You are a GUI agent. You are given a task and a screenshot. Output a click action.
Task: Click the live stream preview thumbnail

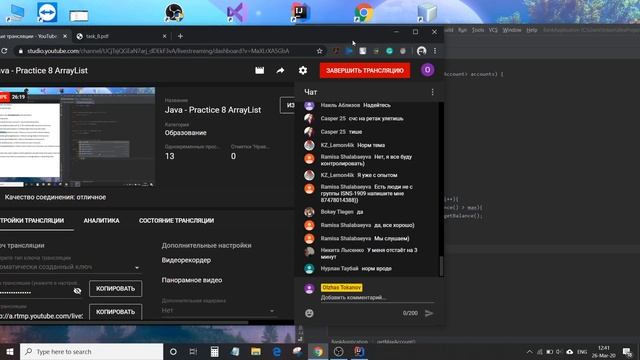77,138
